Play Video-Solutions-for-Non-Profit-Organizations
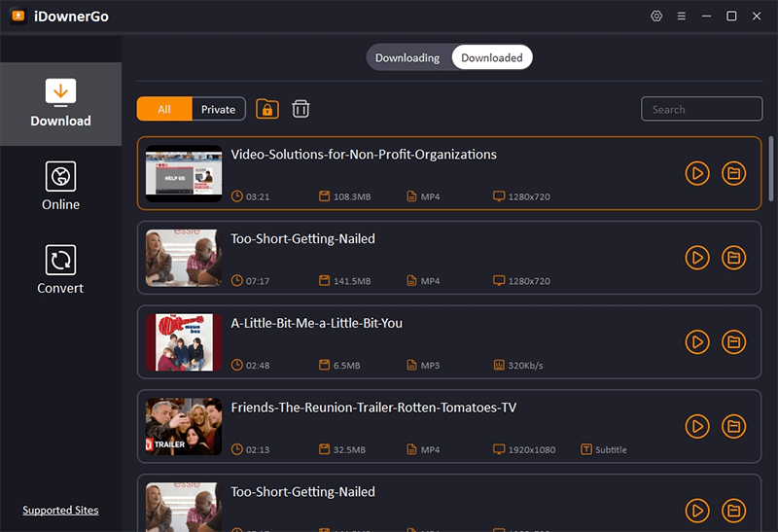Screen dimensions: 778x532 tap(697, 173)
